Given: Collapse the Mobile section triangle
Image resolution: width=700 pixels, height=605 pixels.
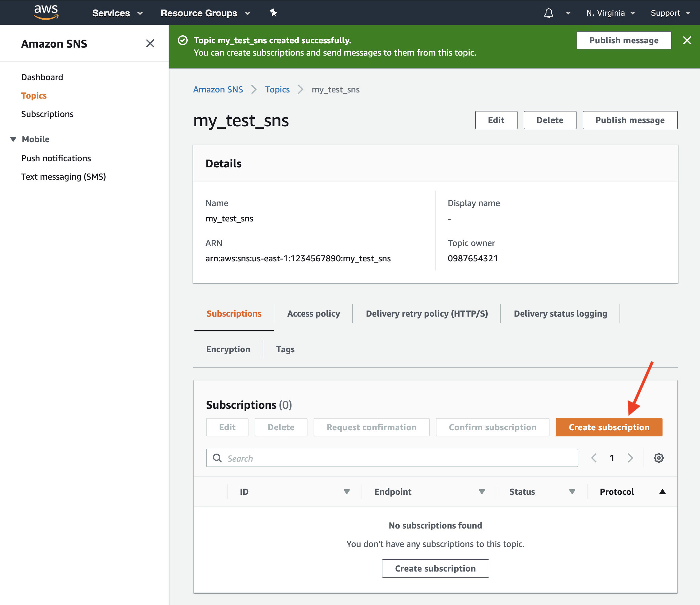Looking at the screenshot, I should point(13,139).
